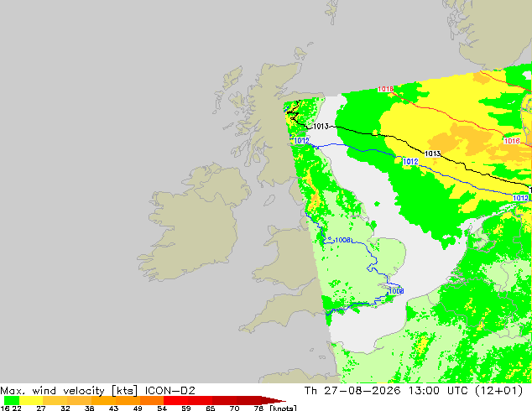Image resolution: width=532 pixels, height=411 pixels.
Task: Click the blue 1012 label at the right edge
Action: [x=520, y=198]
